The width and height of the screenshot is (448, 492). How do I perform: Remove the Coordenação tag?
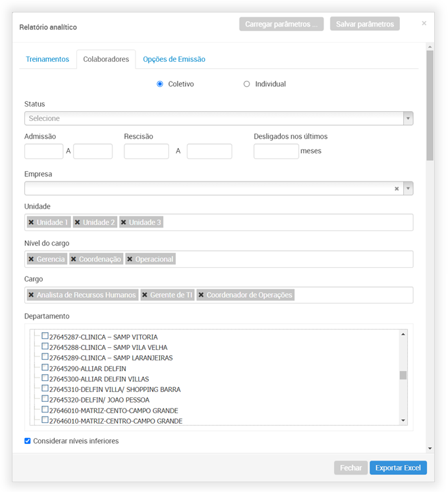74,259
